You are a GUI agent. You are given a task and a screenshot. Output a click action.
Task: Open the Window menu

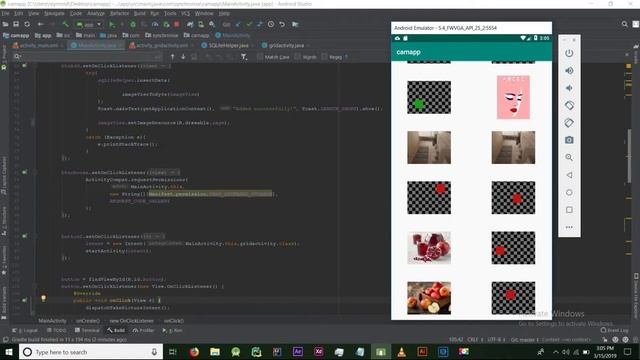tap(204, 13)
